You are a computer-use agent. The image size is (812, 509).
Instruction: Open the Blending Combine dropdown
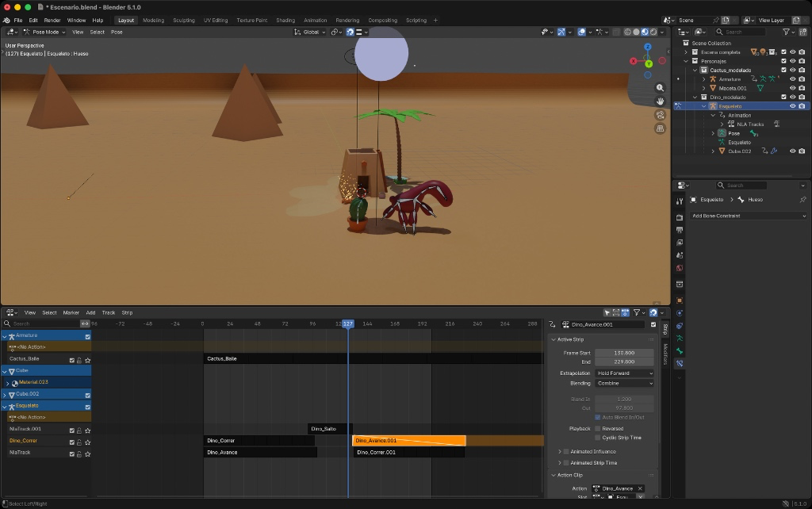[624, 383]
